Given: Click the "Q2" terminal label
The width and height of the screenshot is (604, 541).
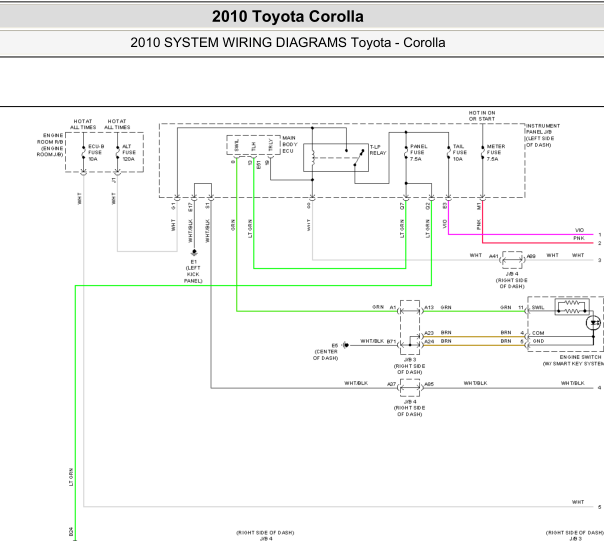Looking at the screenshot, I should tap(428, 207).
